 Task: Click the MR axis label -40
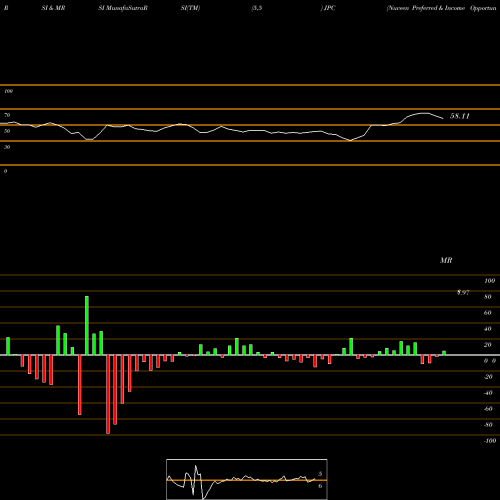(488, 393)
